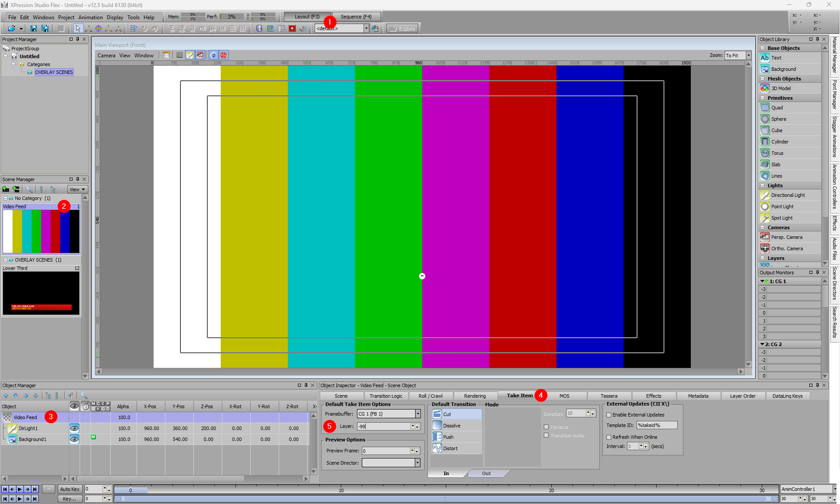Image resolution: width=840 pixels, height=504 pixels.
Task: Enable External Updates checkbox
Action: 609,415
